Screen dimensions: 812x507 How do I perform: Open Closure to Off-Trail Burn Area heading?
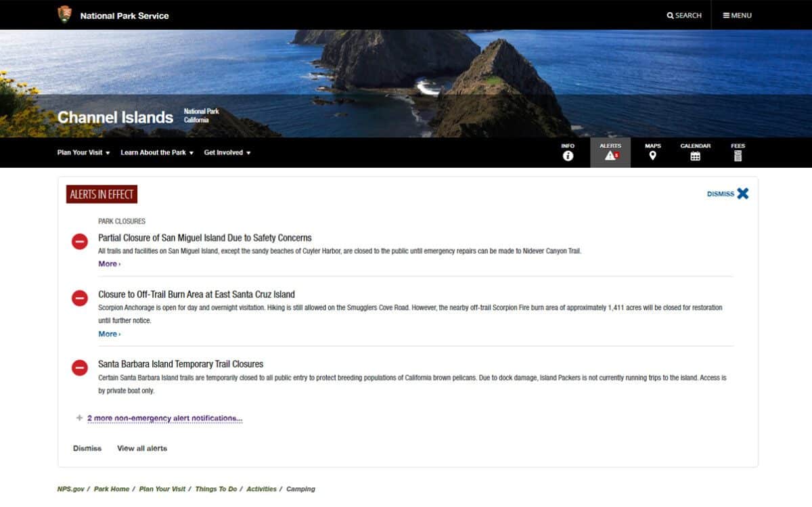[196, 294]
